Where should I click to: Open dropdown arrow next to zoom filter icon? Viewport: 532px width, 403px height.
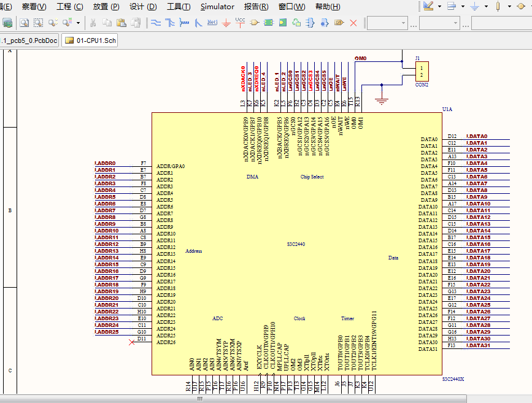coord(78,23)
